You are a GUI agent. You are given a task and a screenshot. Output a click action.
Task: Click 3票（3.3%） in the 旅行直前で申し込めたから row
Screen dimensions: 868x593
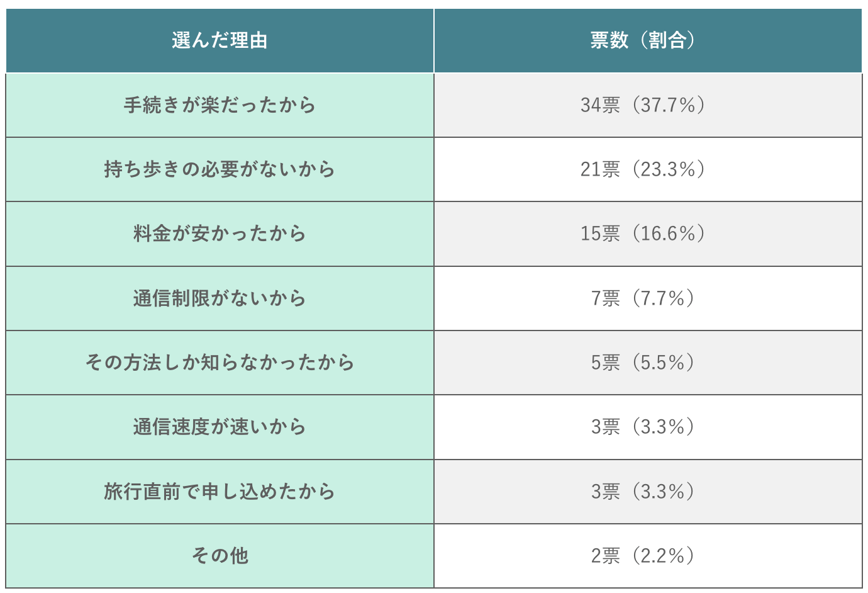(x=643, y=492)
